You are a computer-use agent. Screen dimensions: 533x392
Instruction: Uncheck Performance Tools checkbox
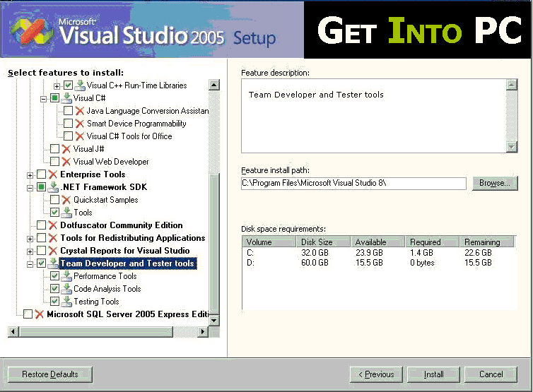54,276
